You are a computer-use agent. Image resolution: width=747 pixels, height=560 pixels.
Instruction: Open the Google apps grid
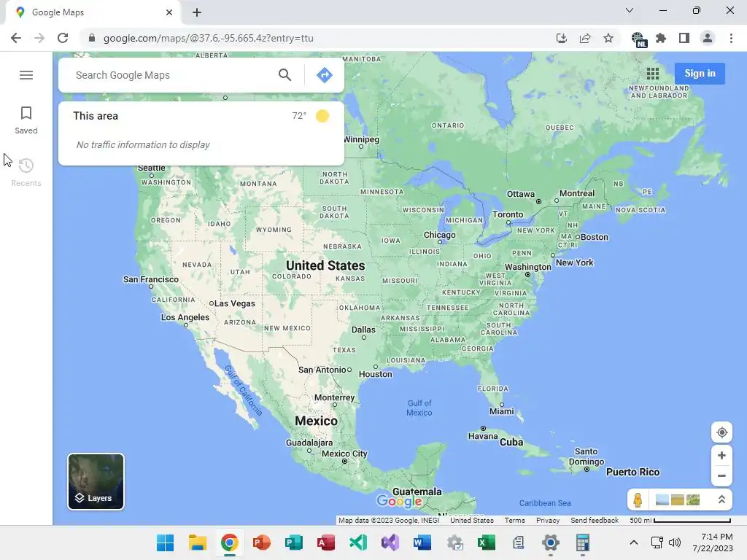pos(653,74)
